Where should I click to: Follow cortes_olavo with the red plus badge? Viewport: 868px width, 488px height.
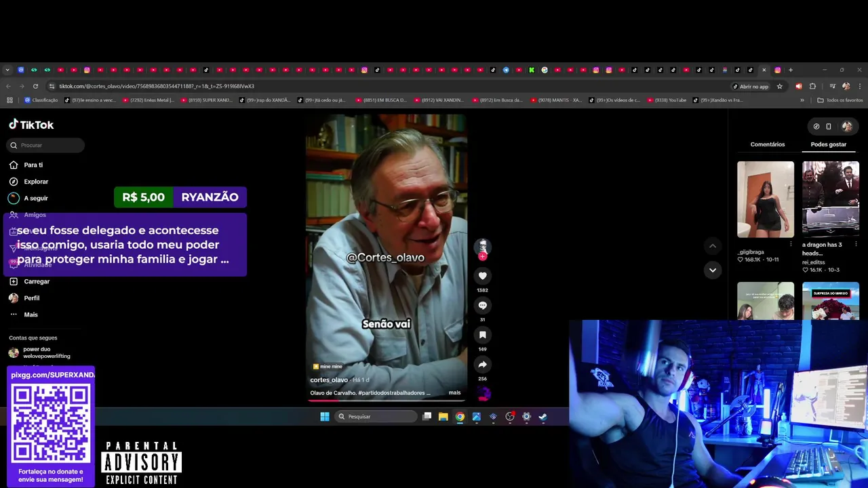pyautogui.click(x=482, y=256)
